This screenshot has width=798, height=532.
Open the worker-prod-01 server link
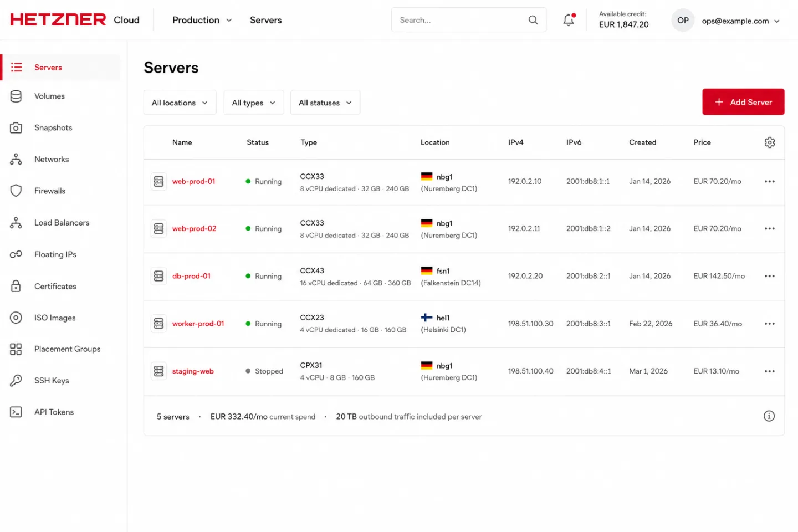[198, 324]
